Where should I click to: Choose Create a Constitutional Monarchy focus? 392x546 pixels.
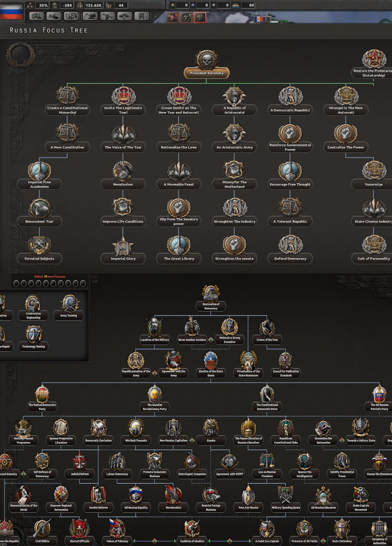pyautogui.click(x=67, y=101)
